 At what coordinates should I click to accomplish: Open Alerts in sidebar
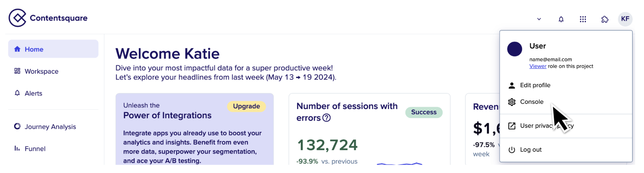click(53, 93)
